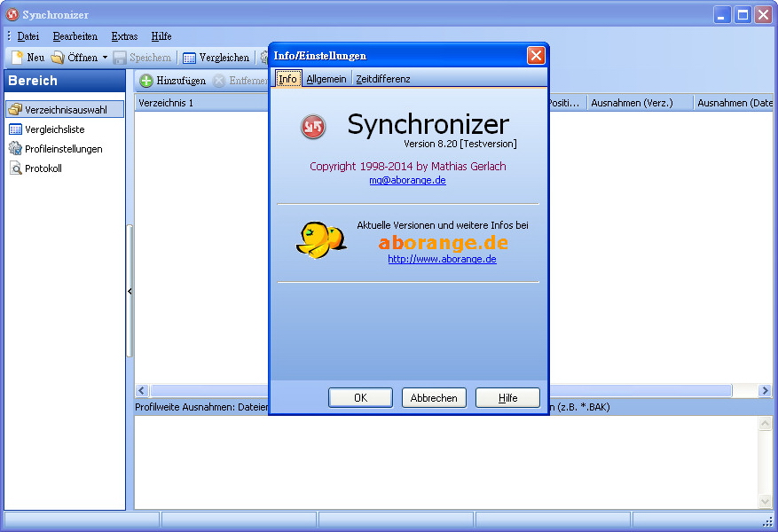
Task: Open Vergleichsliste in the sidebar
Action: (x=54, y=129)
